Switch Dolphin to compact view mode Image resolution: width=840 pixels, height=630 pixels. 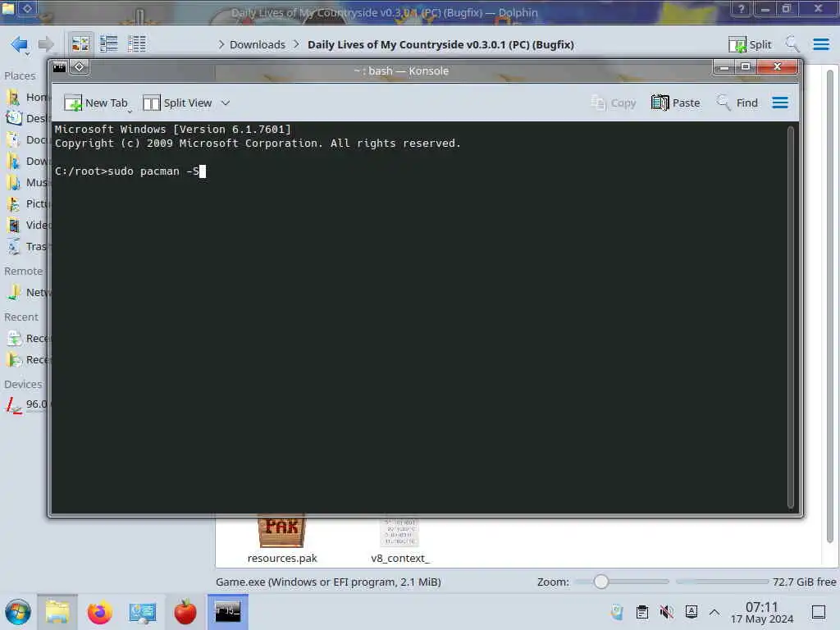[x=109, y=44]
